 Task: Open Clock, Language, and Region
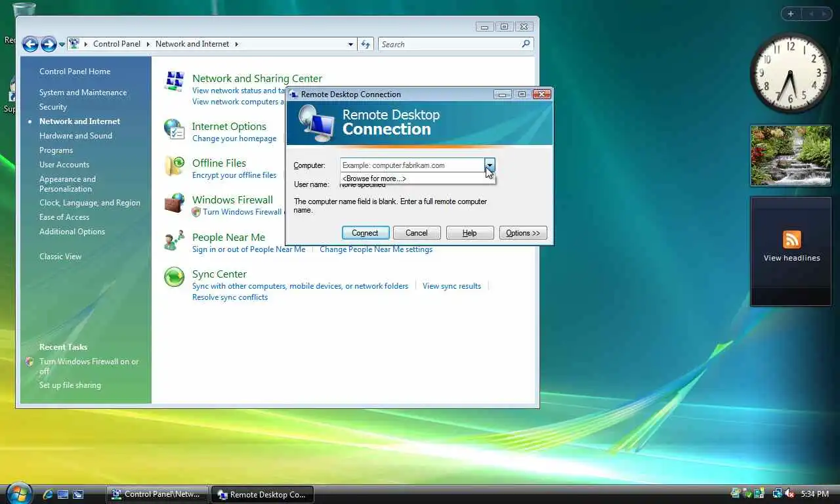(90, 203)
